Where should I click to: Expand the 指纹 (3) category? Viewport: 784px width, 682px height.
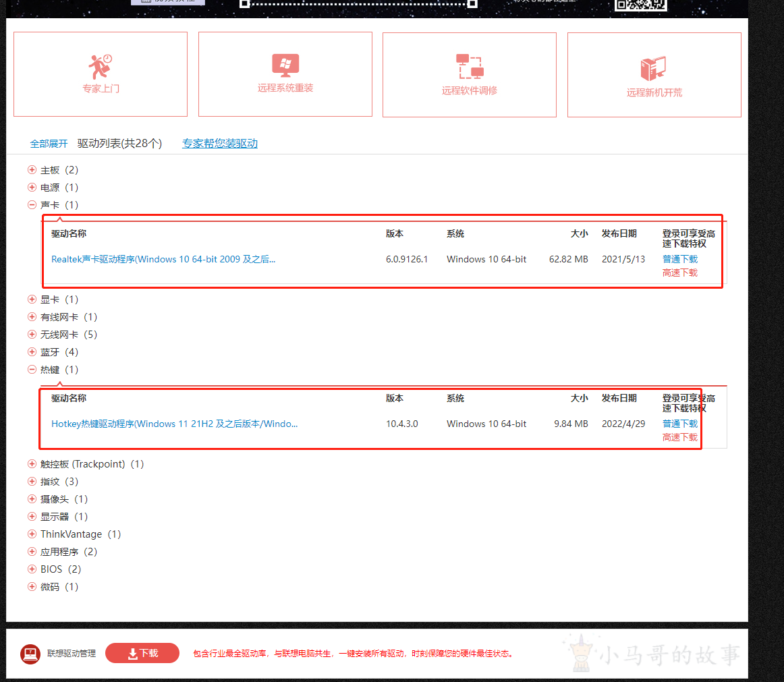tap(32, 482)
